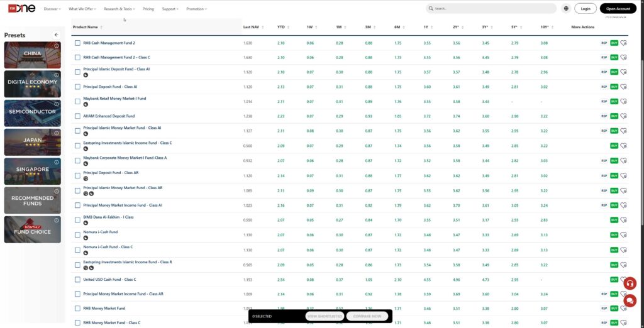Click the Login button

coord(586,9)
